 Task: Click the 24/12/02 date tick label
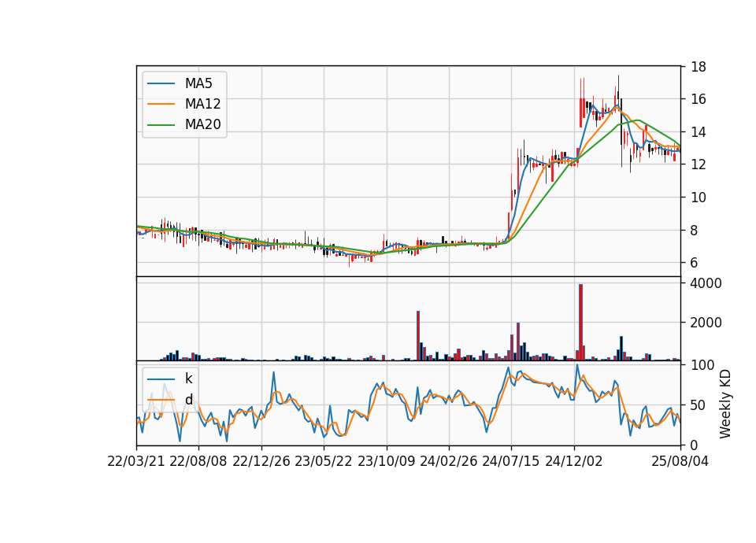[x=574, y=461]
